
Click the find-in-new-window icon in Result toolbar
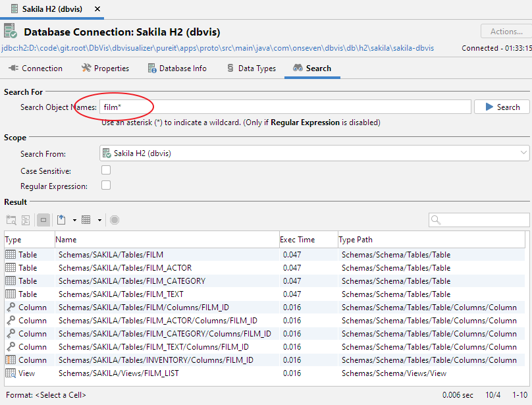(x=11, y=219)
